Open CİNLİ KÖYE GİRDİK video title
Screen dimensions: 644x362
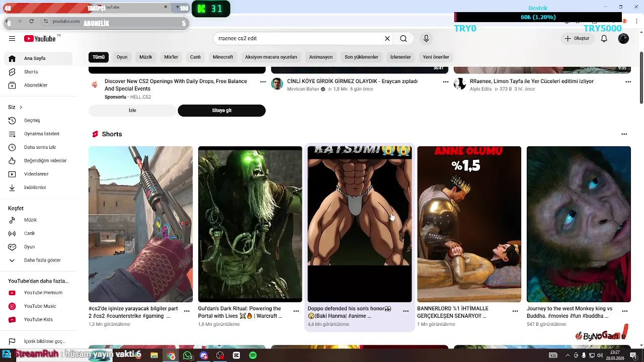pos(352,81)
